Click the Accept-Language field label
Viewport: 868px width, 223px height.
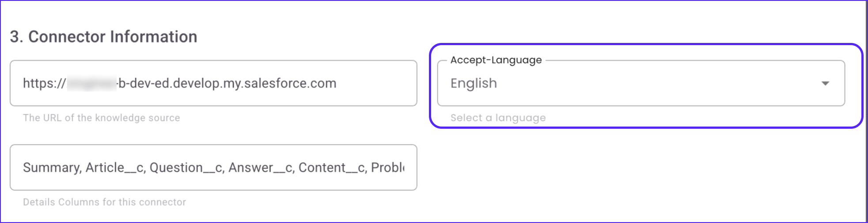coord(496,60)
